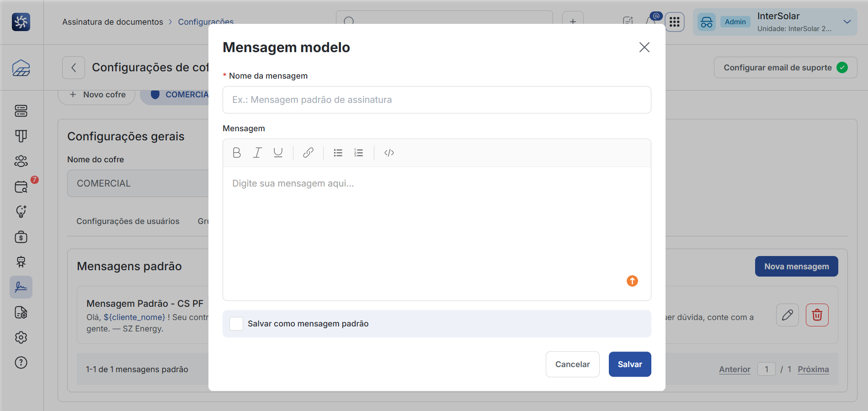
Task: Expand the InterSolar account dropdown
Action: click(x=847, y=22)
